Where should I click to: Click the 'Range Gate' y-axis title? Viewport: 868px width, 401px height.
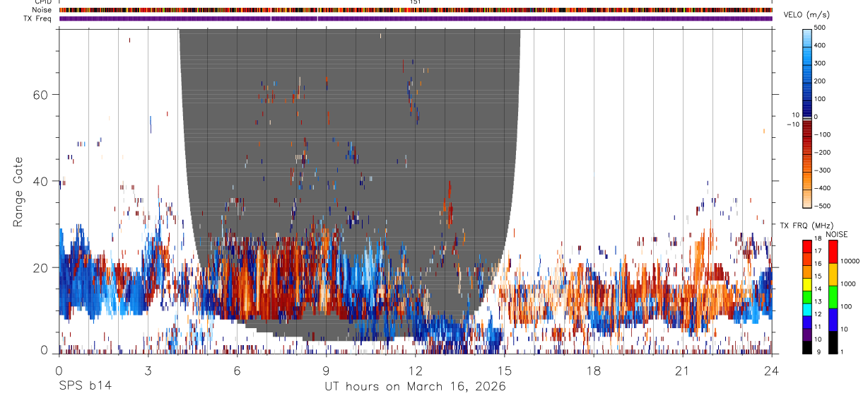pos(18,192)
